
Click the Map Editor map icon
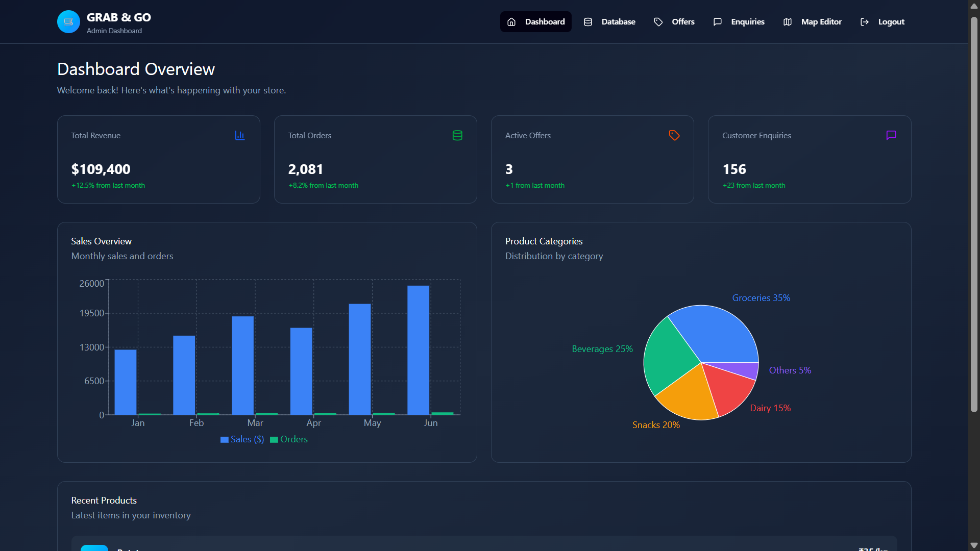787,21
